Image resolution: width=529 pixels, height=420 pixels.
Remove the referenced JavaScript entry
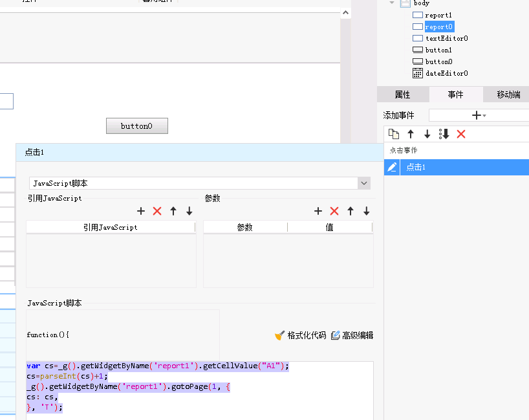157,212
